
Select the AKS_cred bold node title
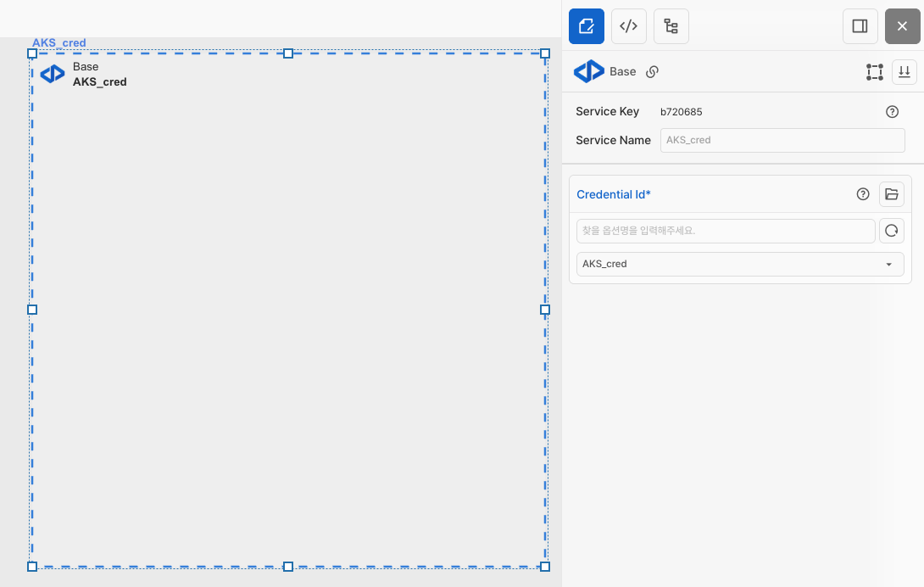(99, 82)
